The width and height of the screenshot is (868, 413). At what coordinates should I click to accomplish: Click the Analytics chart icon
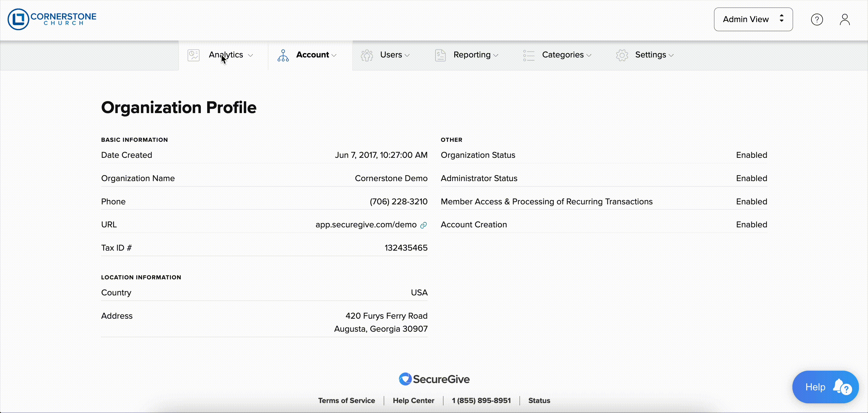pyautogui.click(x=194, y=55)
